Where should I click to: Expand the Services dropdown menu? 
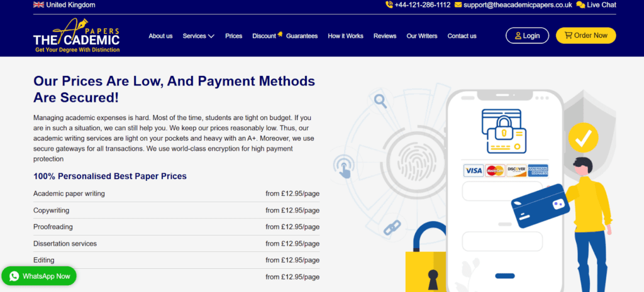click(x=198, y=36)
